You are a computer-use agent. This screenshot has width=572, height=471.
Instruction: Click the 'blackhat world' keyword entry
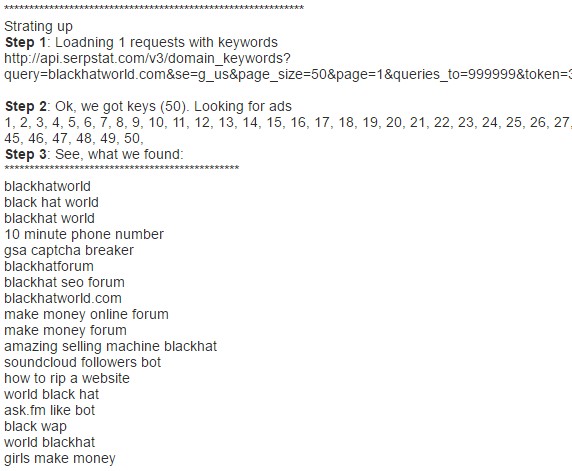50,218
